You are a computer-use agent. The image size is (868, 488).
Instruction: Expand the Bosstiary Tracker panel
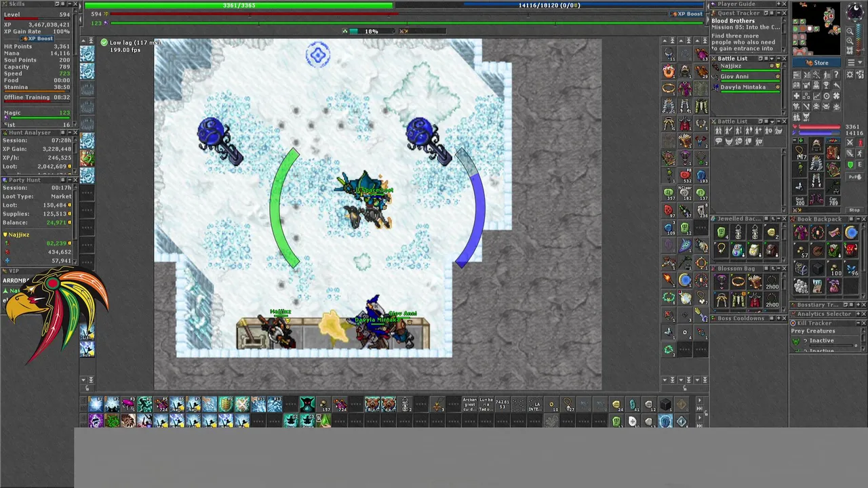pyautogui.click(x=858, y=305)
